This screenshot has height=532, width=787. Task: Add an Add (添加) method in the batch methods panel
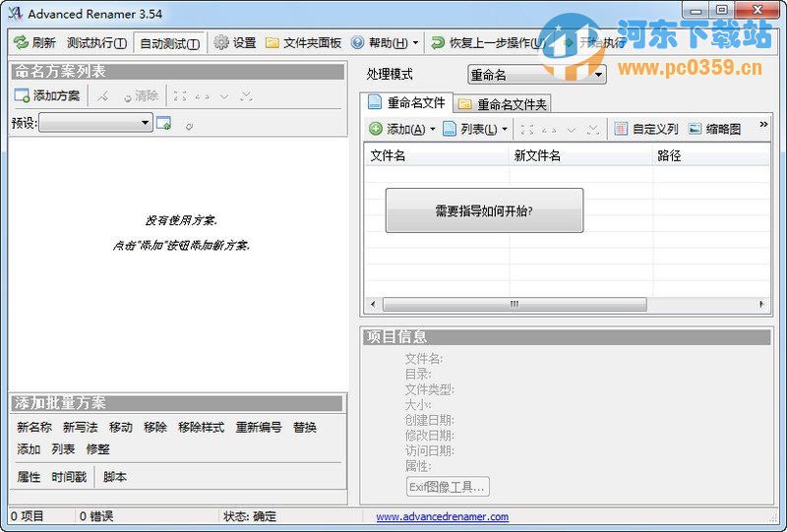tap(29, 449)
